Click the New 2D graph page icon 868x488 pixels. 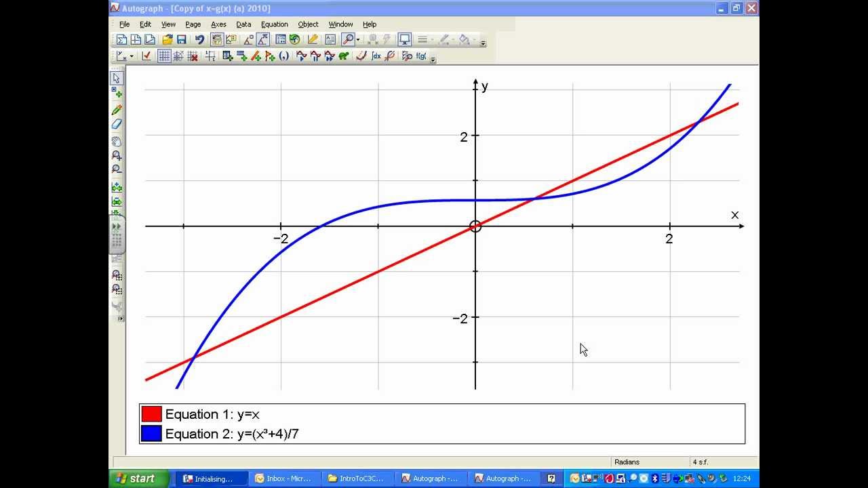pyautogui.click(x=136, y=39)
